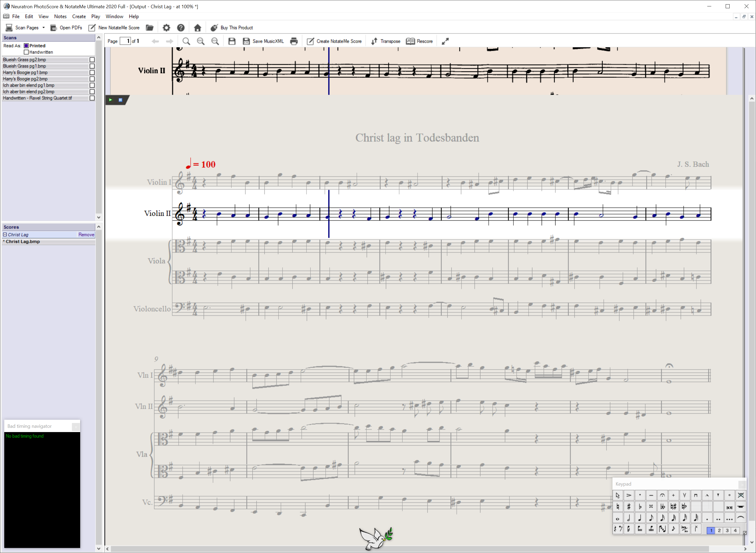Open the Edit menu
Image resolution: width=756 pixels, height=553 pixels.
pos(29,17)
